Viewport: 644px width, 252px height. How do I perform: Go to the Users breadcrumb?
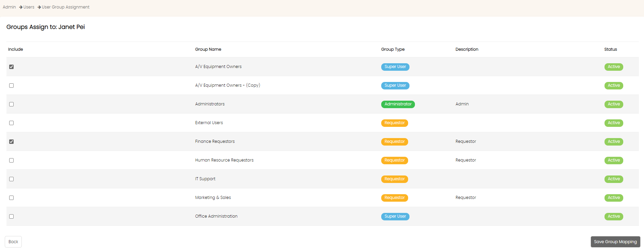click(29, 7)
